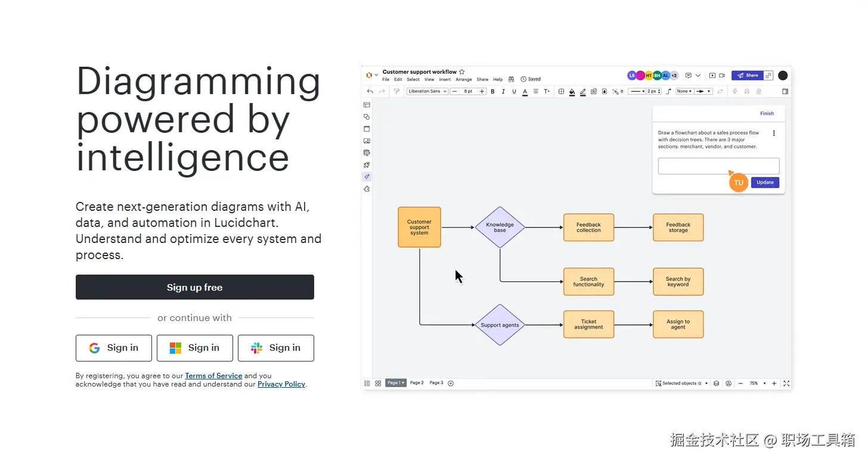Open the File menu
This screenshot has height=461, width=868.
click(386, 79)
